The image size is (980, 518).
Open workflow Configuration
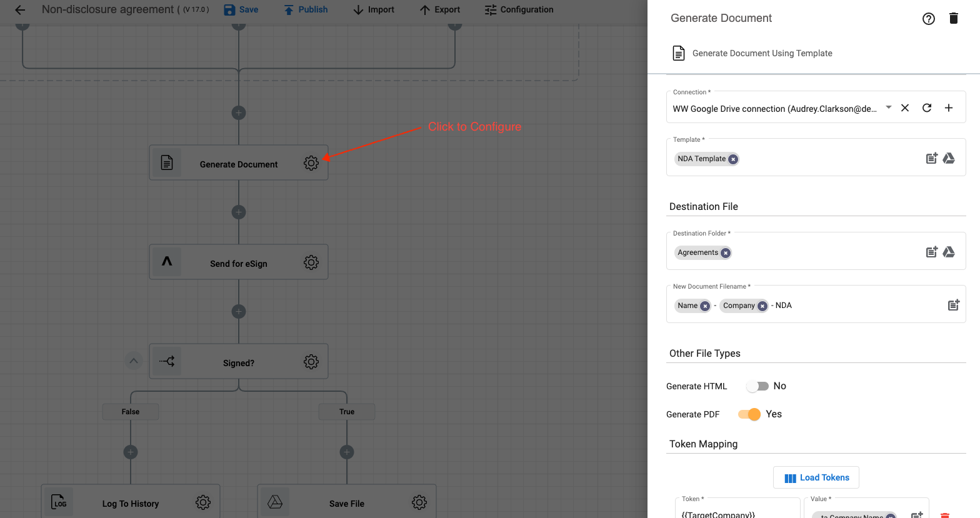tap(519, 10)
